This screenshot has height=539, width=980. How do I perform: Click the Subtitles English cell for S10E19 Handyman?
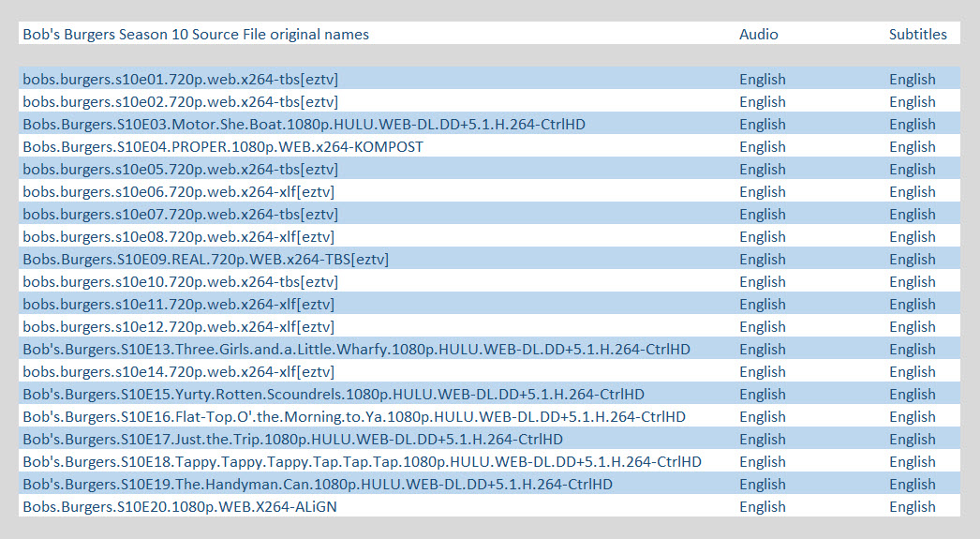tap(912, 485)
